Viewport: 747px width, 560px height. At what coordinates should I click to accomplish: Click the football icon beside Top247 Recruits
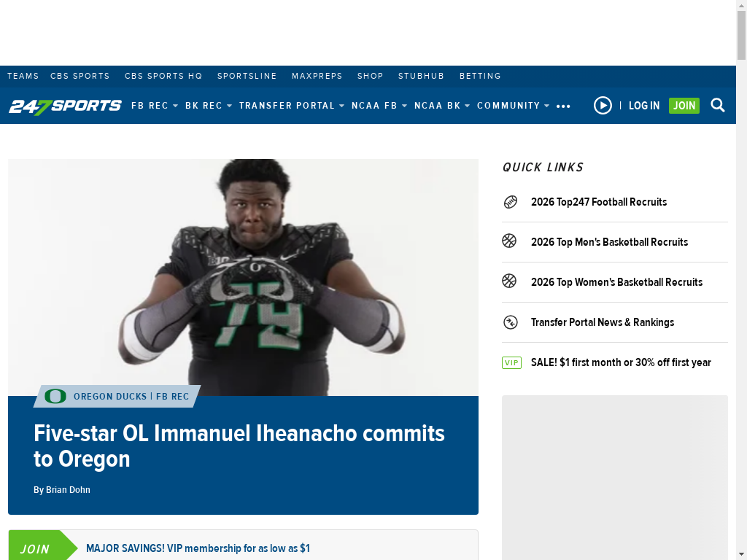[x=510, y=202]
